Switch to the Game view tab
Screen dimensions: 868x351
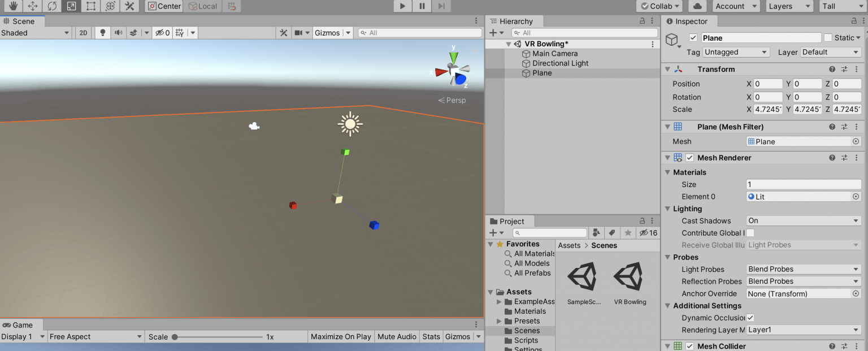tap(21, 325)
